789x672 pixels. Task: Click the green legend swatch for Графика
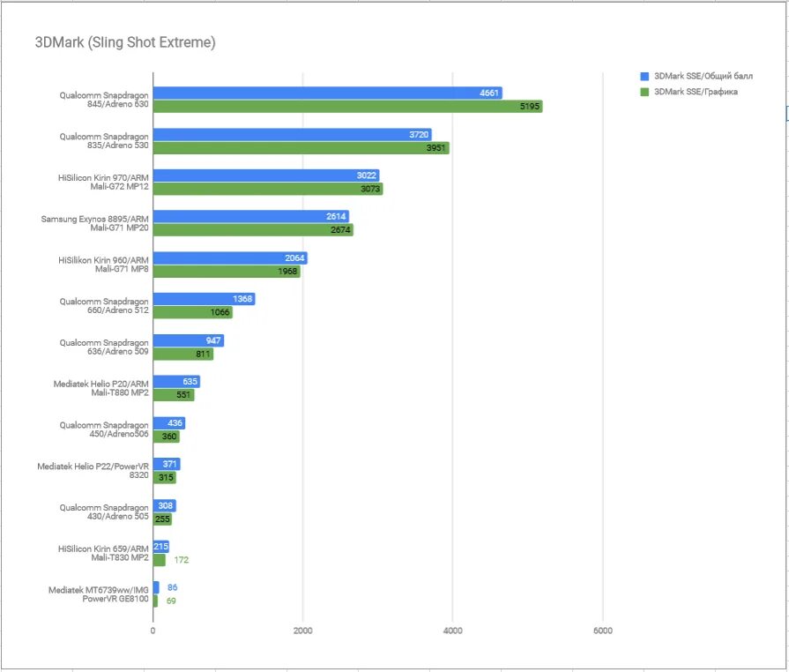click(644, 92)
